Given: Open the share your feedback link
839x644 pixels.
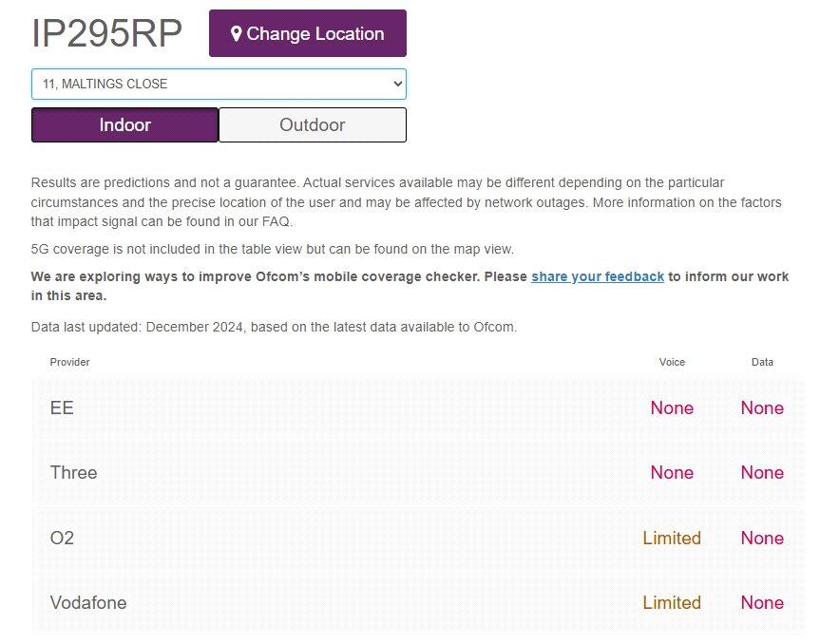Looking at the screenshot, I should click(597, 276).
